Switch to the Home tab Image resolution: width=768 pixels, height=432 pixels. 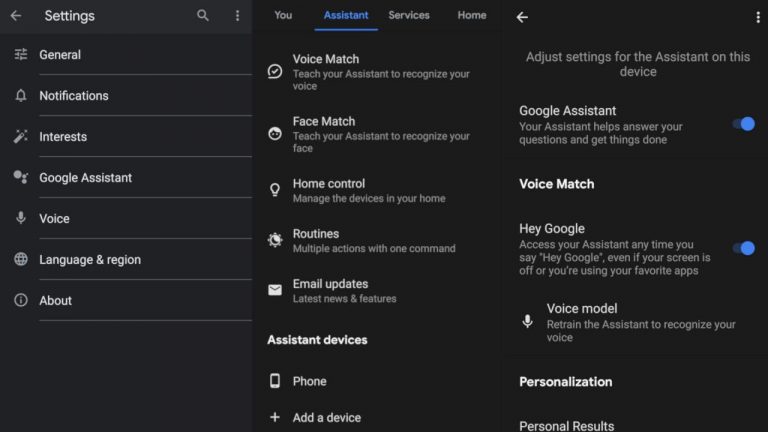click(472, 15)
